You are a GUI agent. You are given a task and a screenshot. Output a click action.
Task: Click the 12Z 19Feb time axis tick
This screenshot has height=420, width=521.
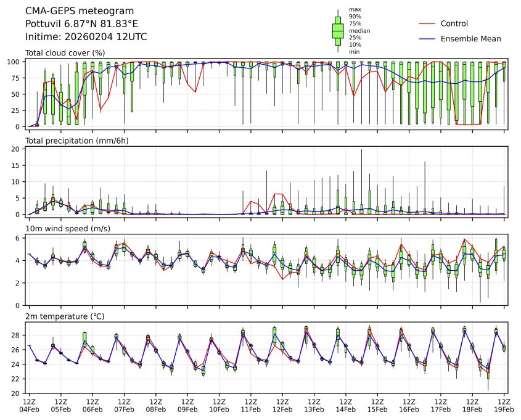[504, 405]
